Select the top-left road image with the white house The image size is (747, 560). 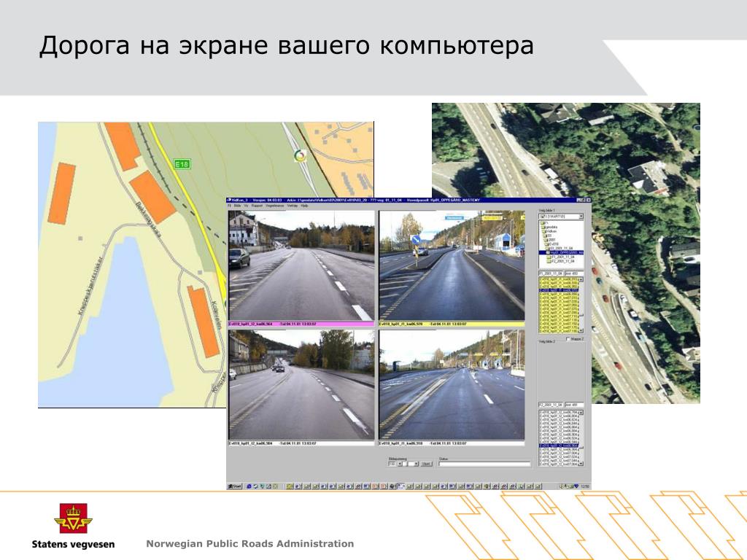[x=301, y=265]
